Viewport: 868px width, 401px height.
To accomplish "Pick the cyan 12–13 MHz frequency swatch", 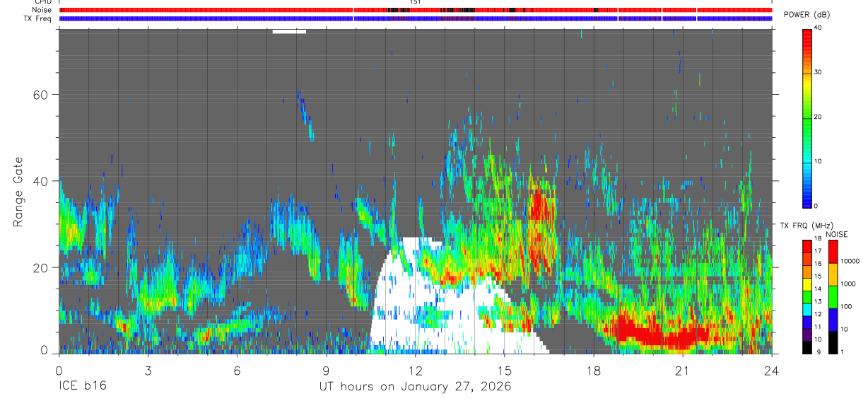I will [x=807, y=309].
